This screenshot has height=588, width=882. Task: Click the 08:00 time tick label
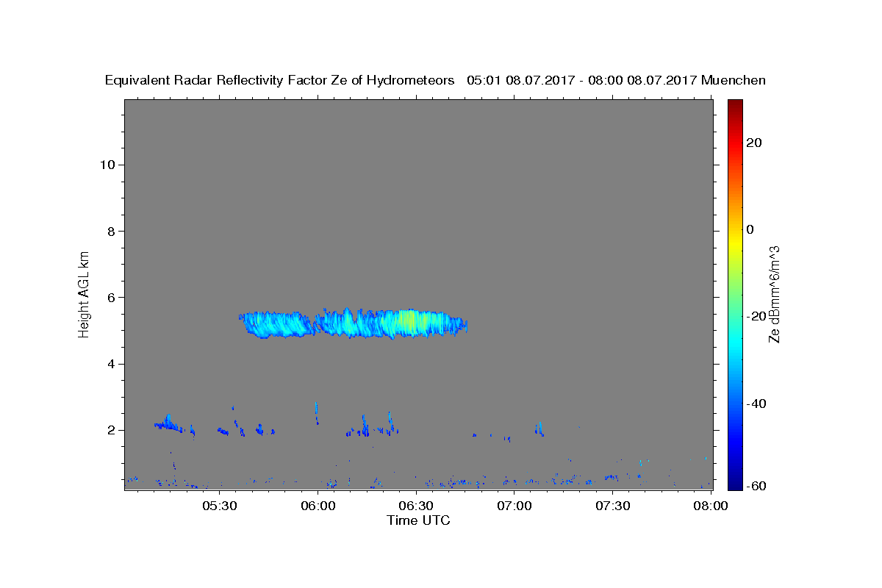pos(711,506)
